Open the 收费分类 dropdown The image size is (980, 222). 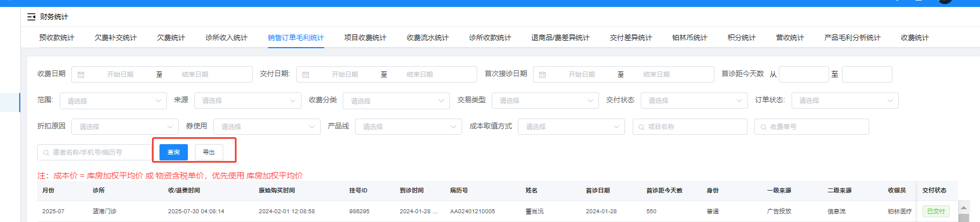coord(396,101)
